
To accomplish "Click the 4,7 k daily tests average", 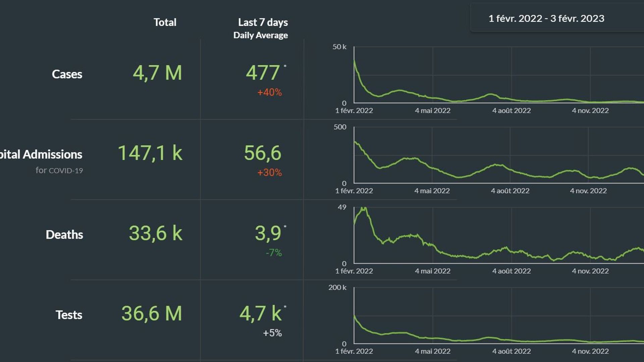I will pyautogui.click(x=261, y=313).
